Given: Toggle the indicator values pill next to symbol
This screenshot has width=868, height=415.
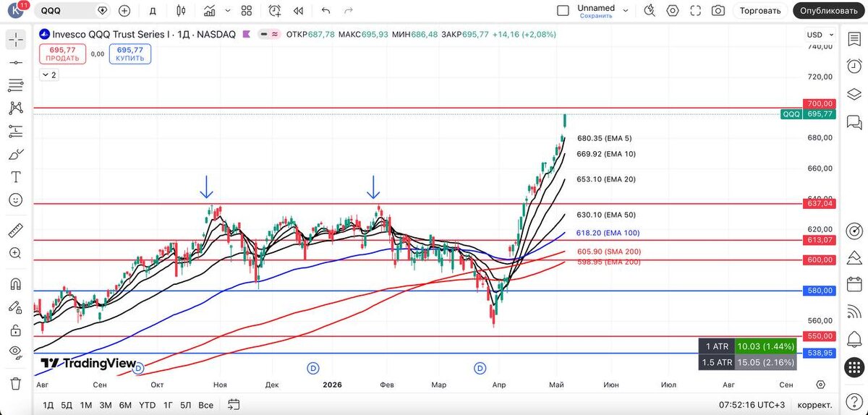Looking at the screenshot, I should [270, 34].
